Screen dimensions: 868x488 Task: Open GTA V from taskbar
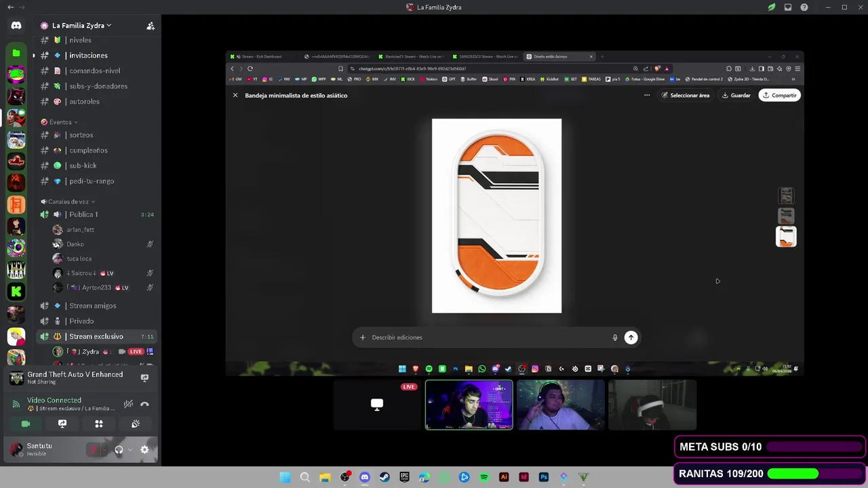pos(583,477)
